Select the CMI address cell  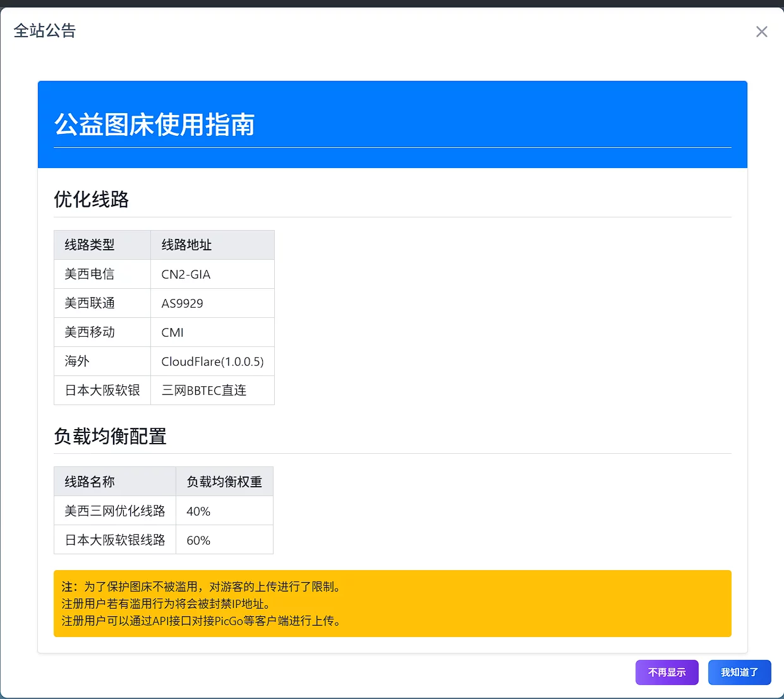(172, 332)
